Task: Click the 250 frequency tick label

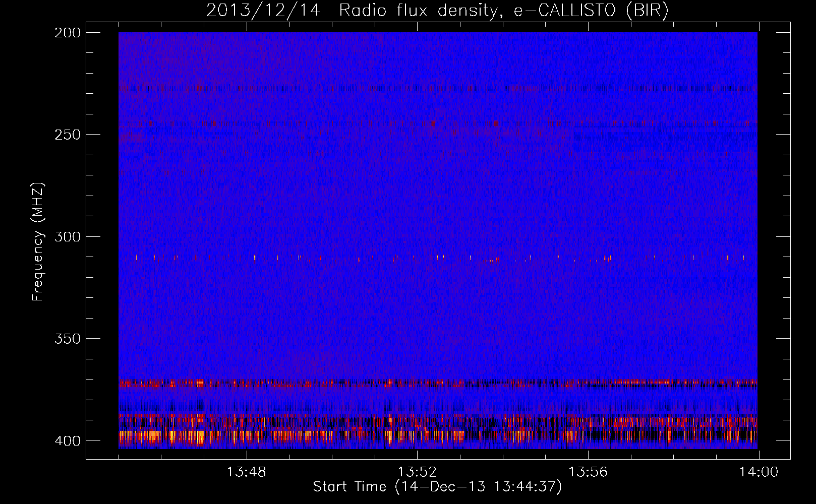Action: point(67,135)
